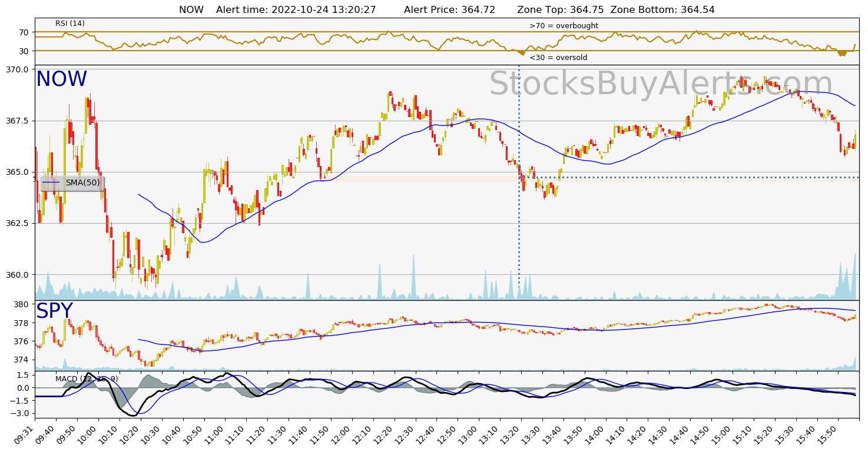Click the SPY axis value 378
The image size is (868, 452).
pos(22,323)
